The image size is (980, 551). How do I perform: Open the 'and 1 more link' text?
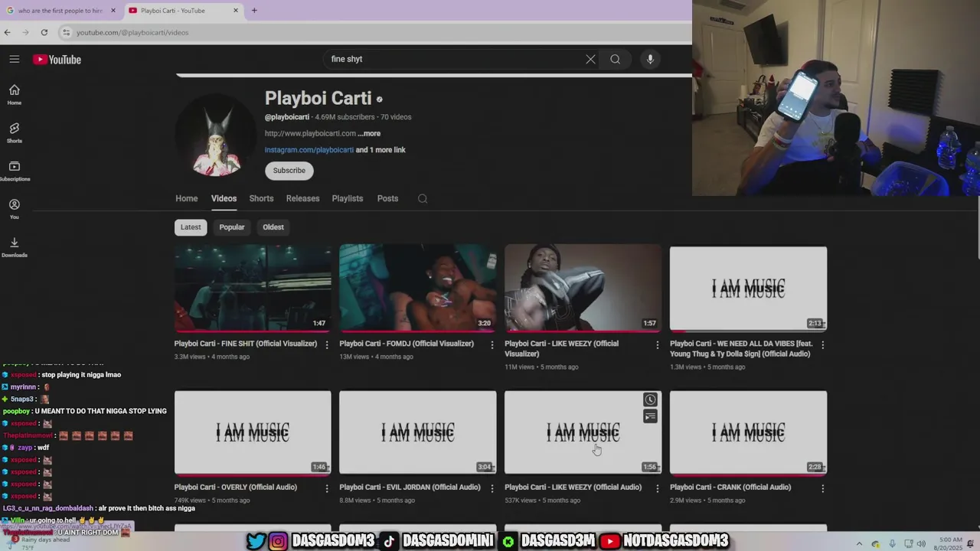pos(381,150)
